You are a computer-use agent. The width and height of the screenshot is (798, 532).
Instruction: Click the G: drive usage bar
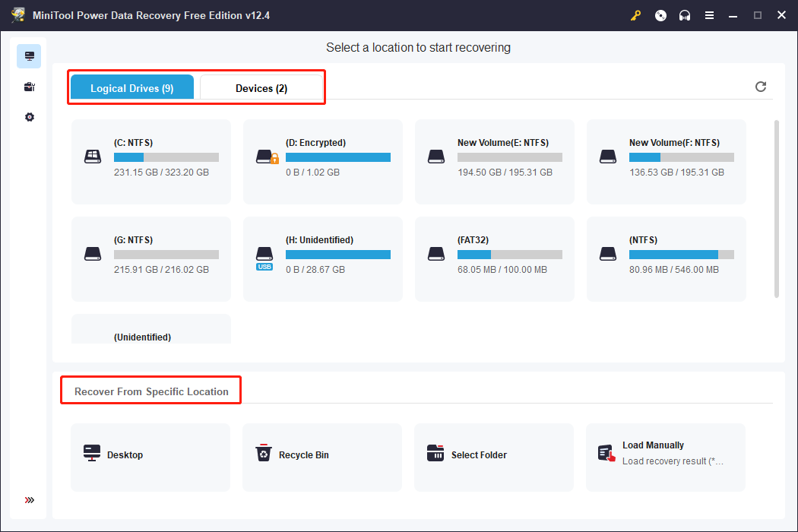pyautogui.click(x=166, y=255)
